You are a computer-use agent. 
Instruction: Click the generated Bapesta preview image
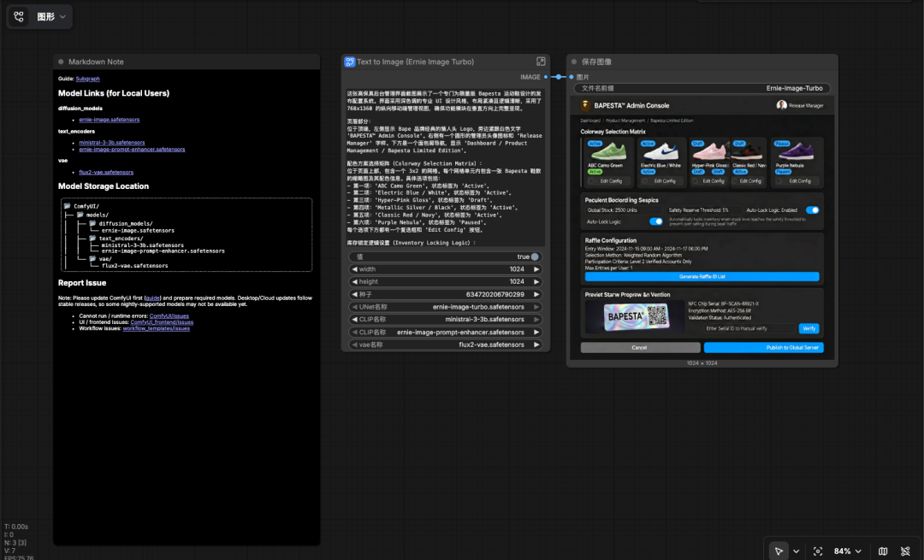[x=702, y=227]
